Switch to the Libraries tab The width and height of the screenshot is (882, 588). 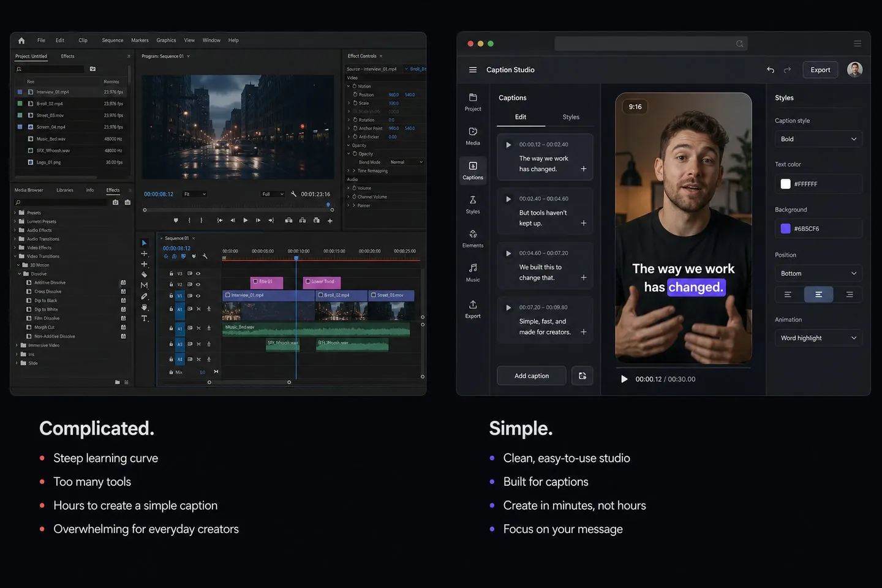[x=65, y=190]
